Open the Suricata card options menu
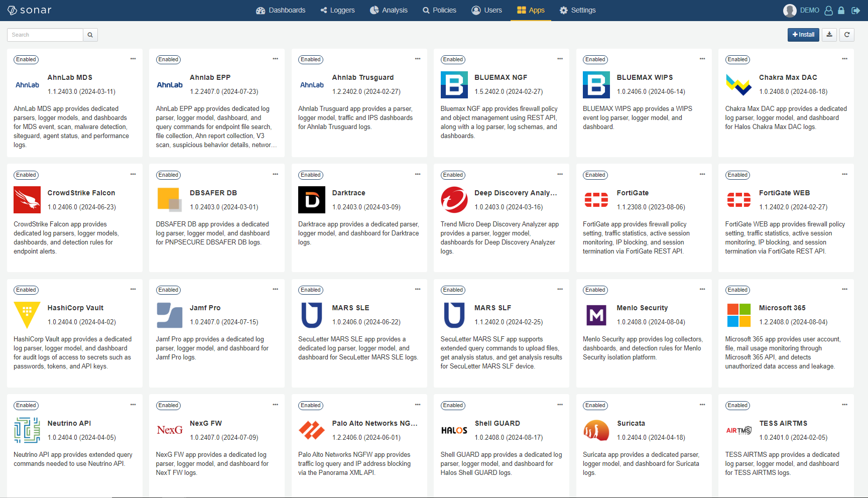868x498 pixels. click(702, 405)
